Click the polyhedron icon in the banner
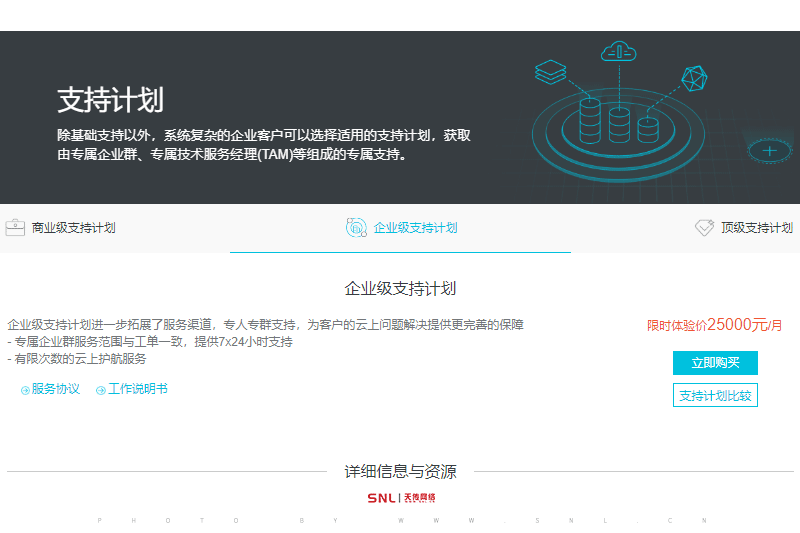This screenshot has height=533, width=800. [x=694, y=80]
